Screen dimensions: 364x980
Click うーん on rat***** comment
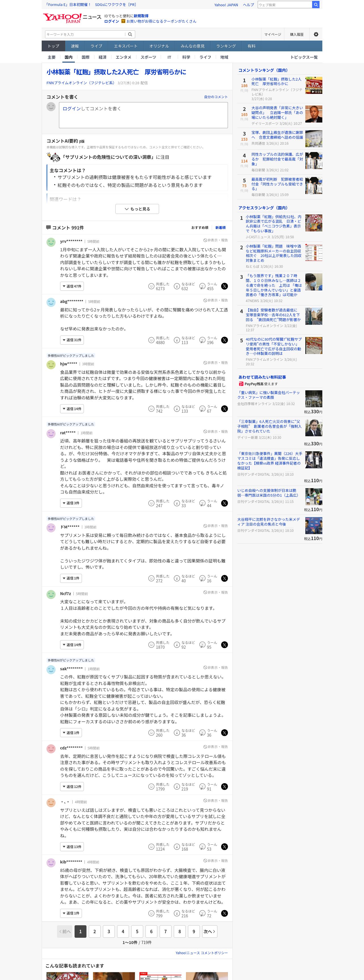pyautogui.click(x=208, y=503)
